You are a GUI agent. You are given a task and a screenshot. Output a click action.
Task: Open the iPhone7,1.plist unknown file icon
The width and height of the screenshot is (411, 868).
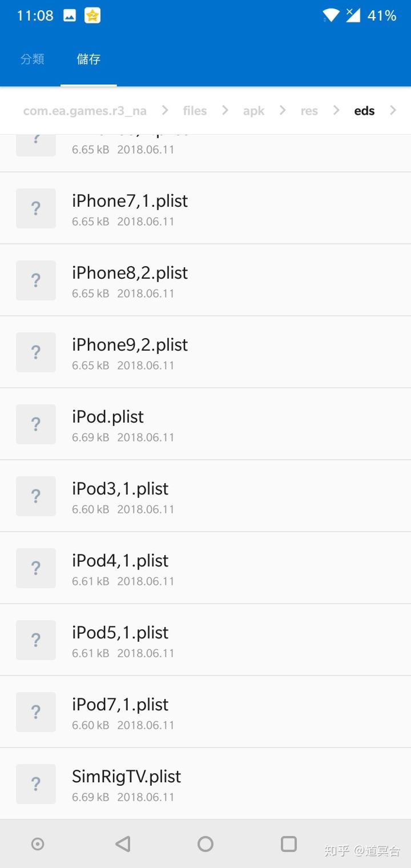pyautogui.click(x=36, y=208)
